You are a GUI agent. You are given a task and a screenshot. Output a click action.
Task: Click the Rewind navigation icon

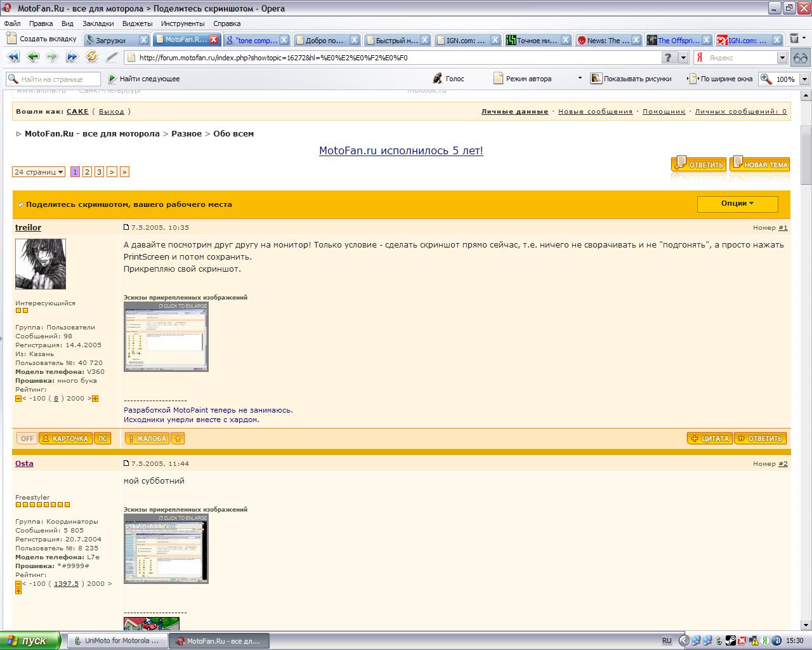click(x=13, y=57)
